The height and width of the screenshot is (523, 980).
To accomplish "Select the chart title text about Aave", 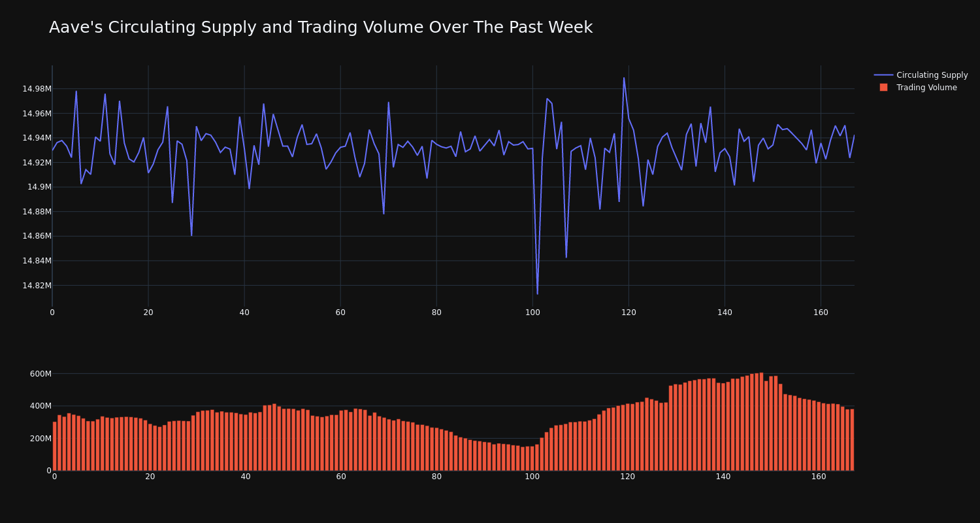I will tap(321, 27).
